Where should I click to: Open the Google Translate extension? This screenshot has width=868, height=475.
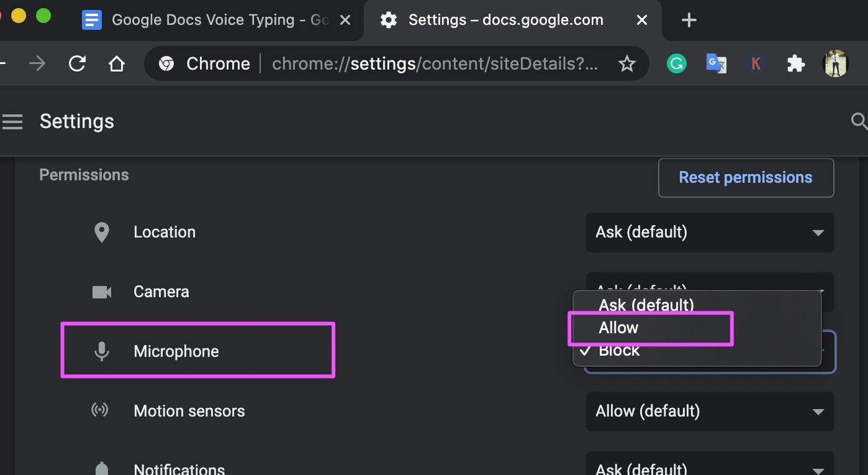[716, 64]
